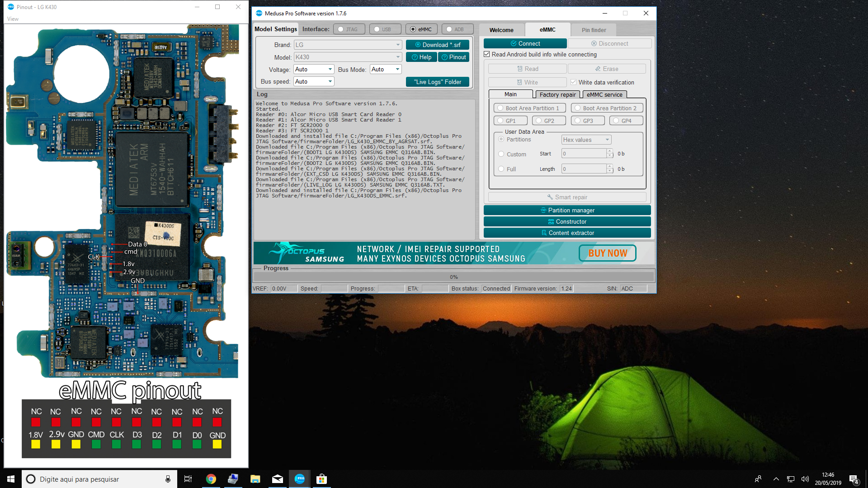Viewport: 868px width, 488px height.
Task: Select GP1 partition radio
Action: pyautogui.click(x=510, y=121)
